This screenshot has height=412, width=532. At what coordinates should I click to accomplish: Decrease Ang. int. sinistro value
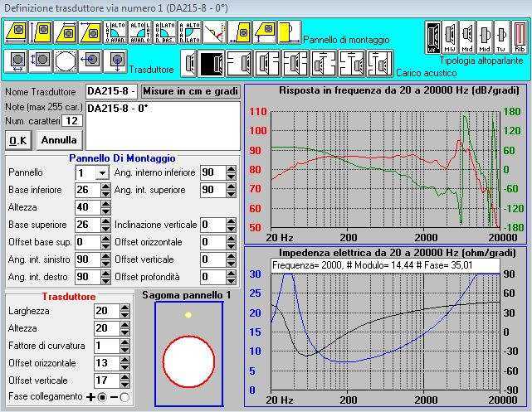pos(106,264)
